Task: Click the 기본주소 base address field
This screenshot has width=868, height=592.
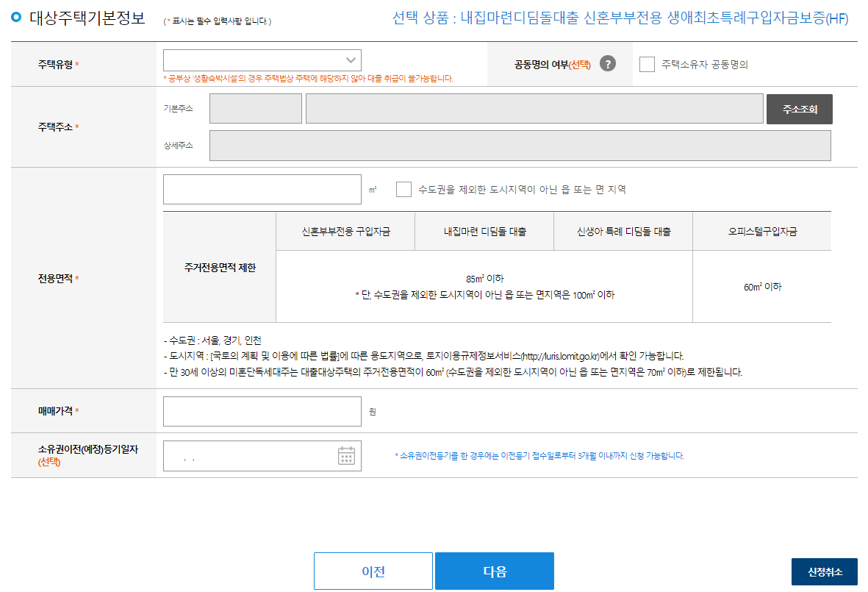Action: (255, 108)
